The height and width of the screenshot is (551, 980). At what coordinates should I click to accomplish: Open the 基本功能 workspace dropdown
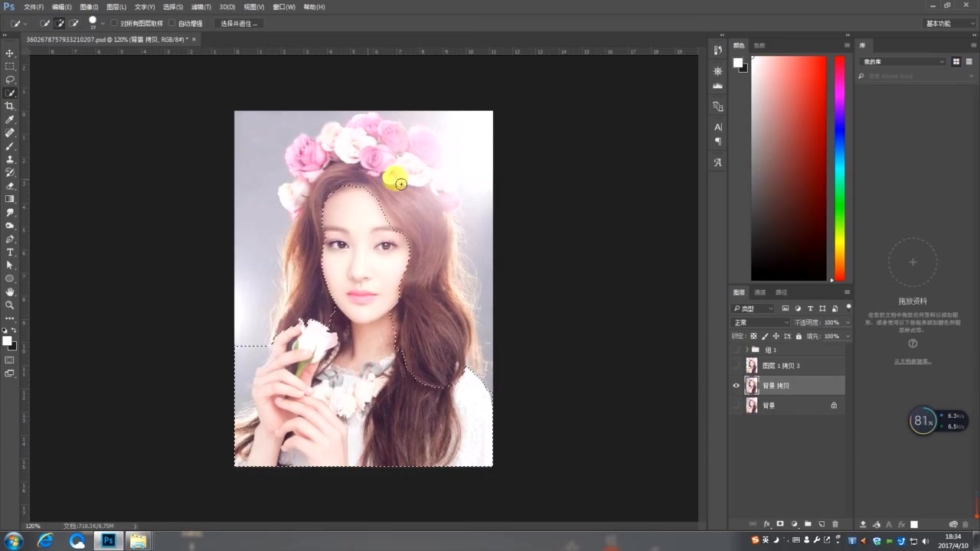[949, 23]
